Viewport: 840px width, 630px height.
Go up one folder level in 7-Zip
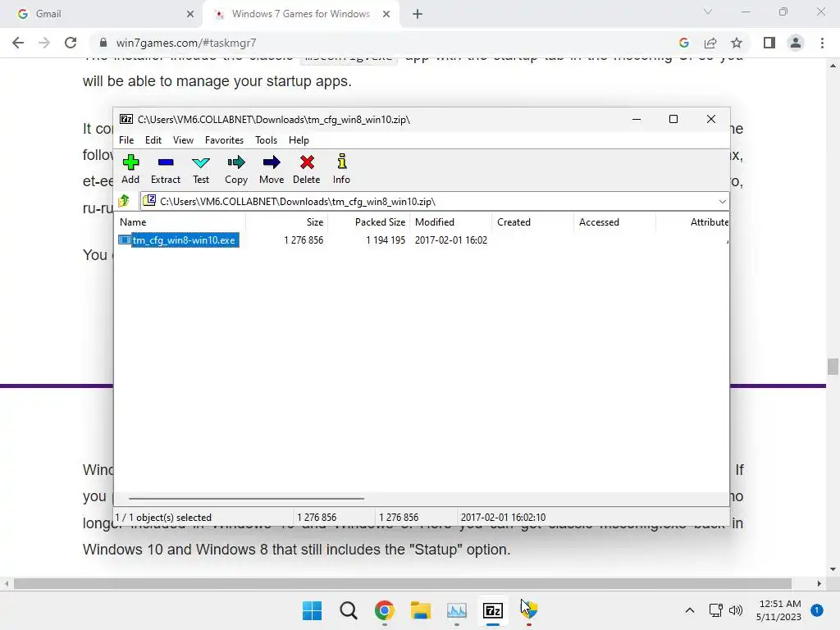pyautogui.click(x=125, y=201)
